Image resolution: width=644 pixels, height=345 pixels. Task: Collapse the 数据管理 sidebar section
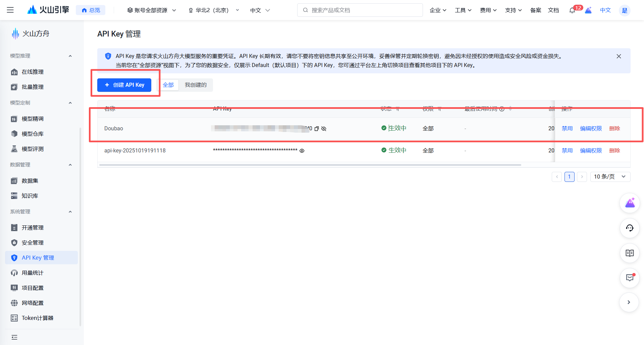(70, 165)
